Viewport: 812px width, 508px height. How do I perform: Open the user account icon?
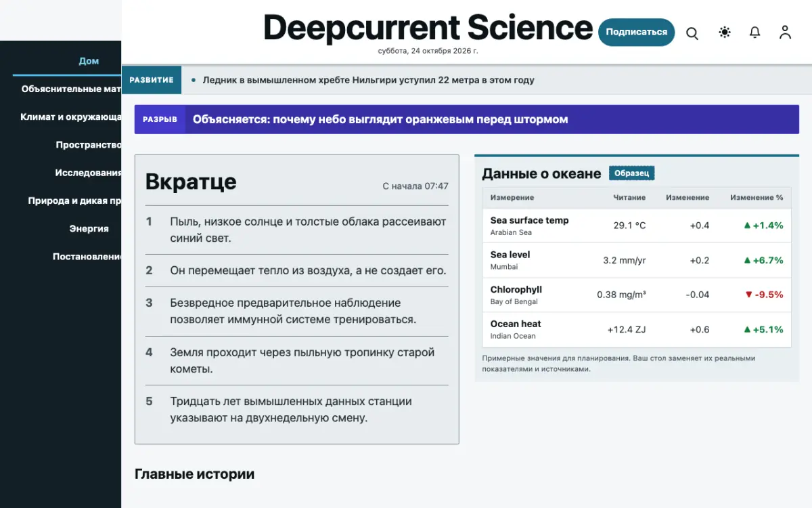(x=785, y=33)
